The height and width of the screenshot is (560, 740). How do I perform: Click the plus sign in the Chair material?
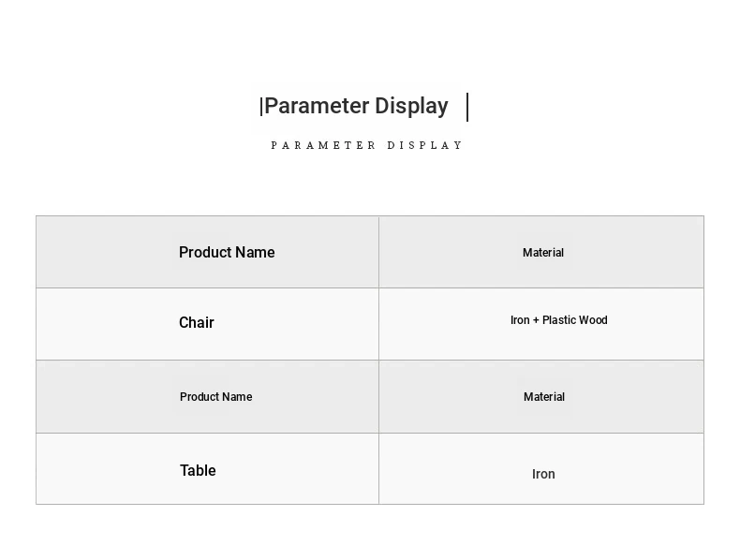536,320
